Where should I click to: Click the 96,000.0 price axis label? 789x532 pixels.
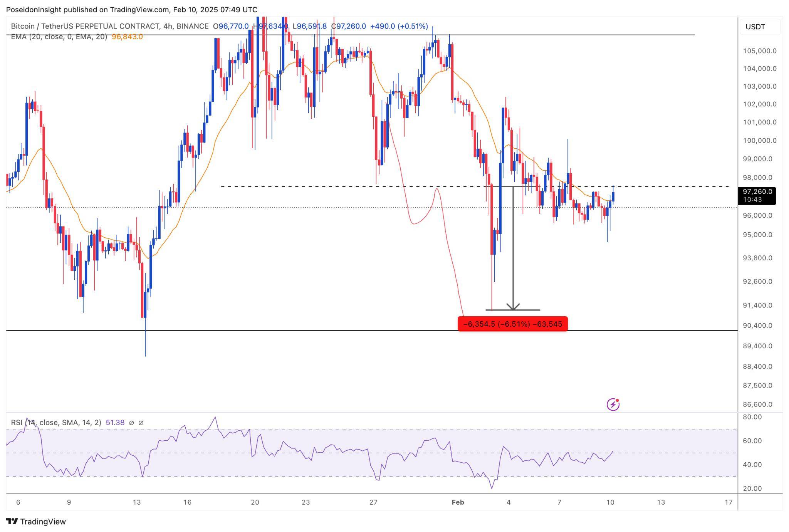[x=757, y=215]
